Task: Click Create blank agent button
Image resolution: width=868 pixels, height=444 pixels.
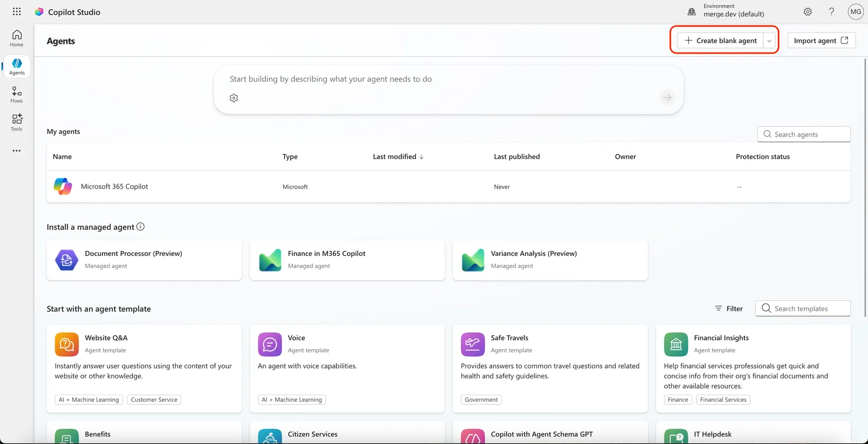Action: [720, 41]
